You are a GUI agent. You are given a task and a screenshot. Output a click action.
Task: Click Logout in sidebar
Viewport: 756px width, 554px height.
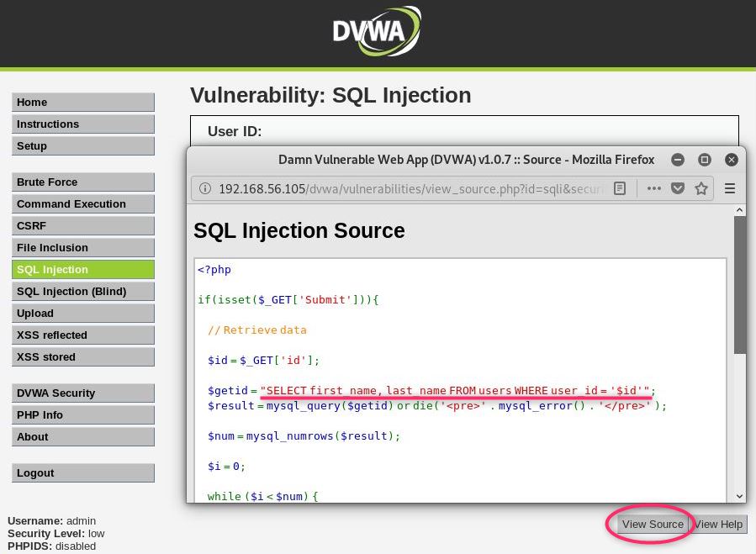tap(83, 473)
